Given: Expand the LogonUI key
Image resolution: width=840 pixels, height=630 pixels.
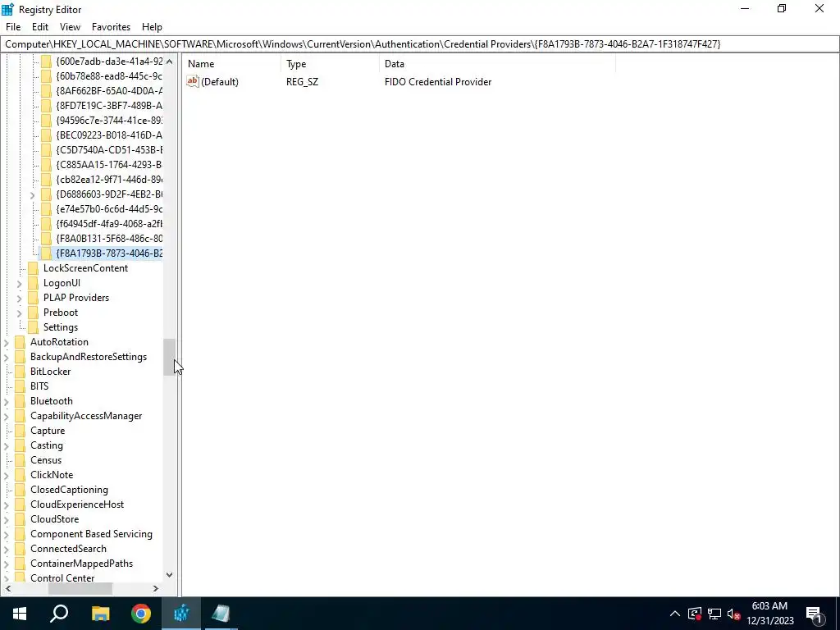Looking at the screenshot, I should click(20, 283).
